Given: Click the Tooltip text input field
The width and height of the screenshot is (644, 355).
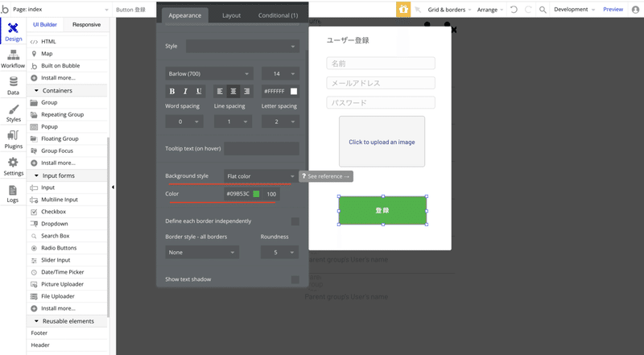Looking at the screenshot, I should tap(261, 149).
